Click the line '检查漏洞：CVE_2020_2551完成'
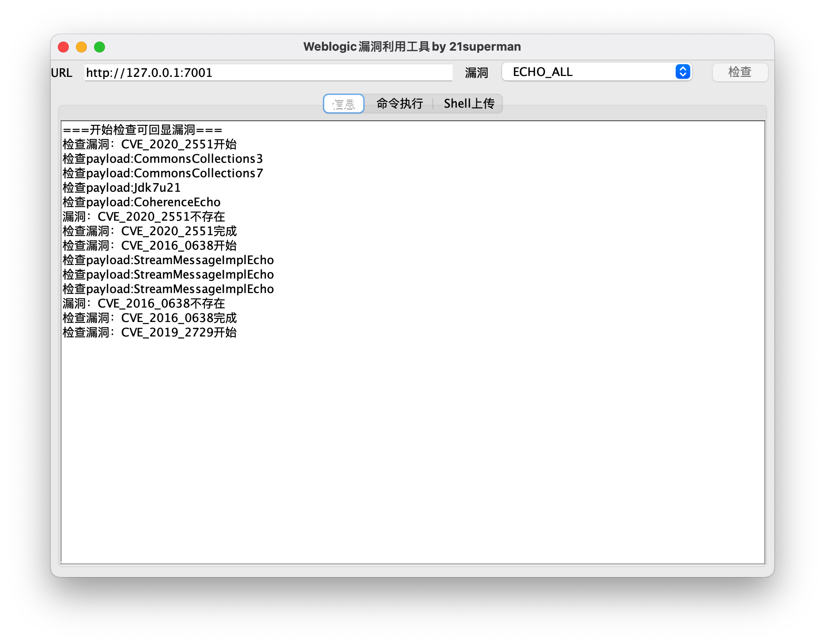Screen dimensions: 825x644 tap(150, 231)
